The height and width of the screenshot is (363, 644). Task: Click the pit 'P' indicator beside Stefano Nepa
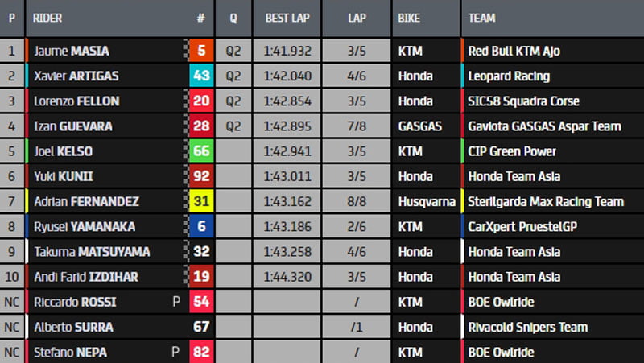click(176, 352)
